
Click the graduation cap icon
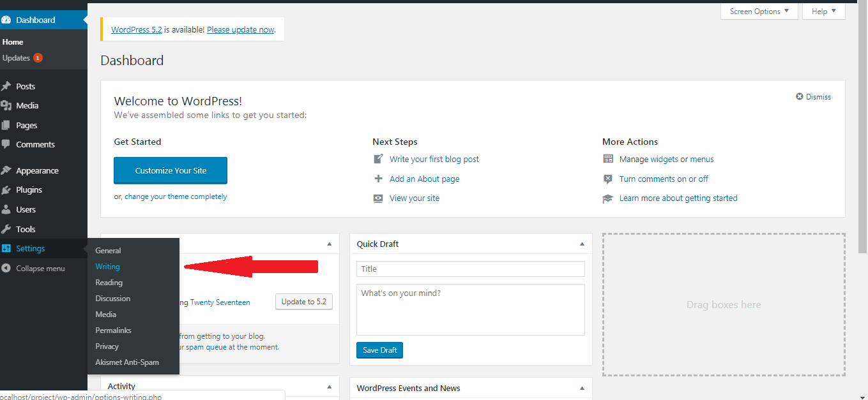click(x=608, y=198)
